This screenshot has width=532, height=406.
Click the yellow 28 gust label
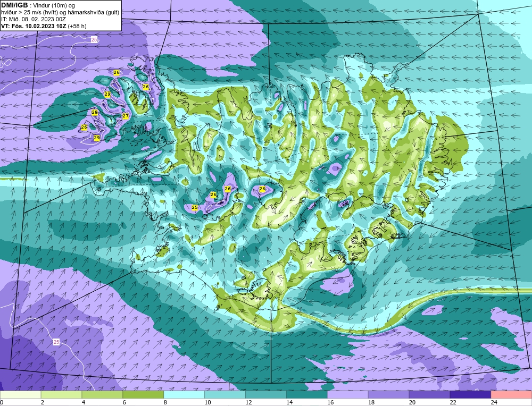95,113
